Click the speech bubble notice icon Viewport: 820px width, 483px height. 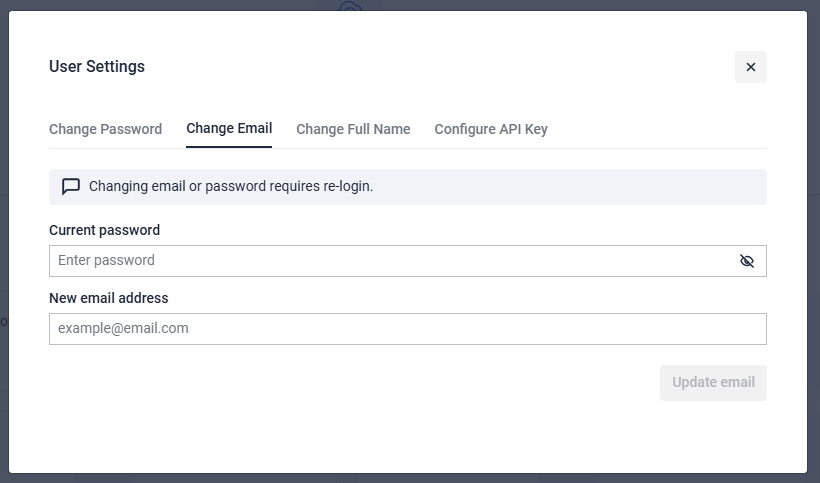point(71,187)
